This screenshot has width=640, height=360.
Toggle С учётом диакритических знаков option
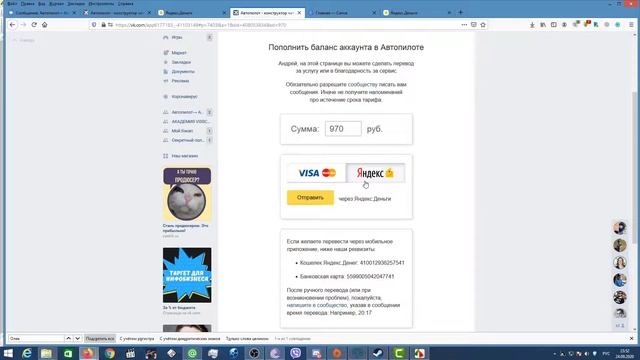(x=190, y=338)
